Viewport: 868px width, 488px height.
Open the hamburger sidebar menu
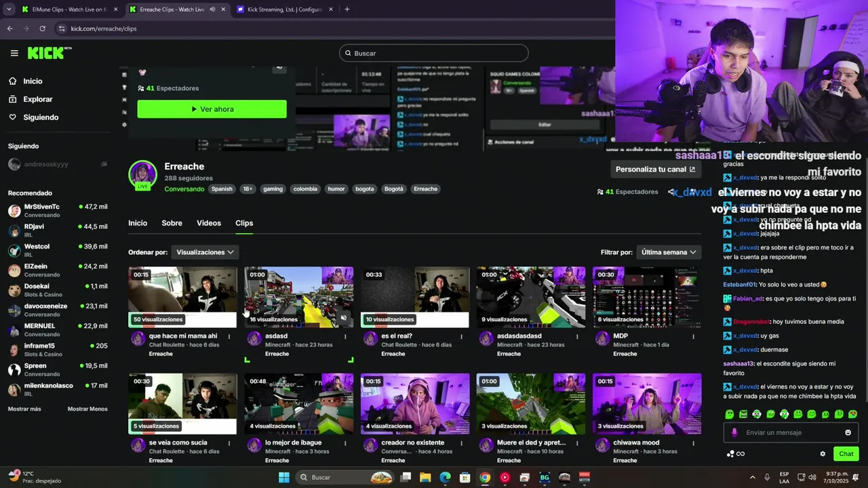coord(14,53)
